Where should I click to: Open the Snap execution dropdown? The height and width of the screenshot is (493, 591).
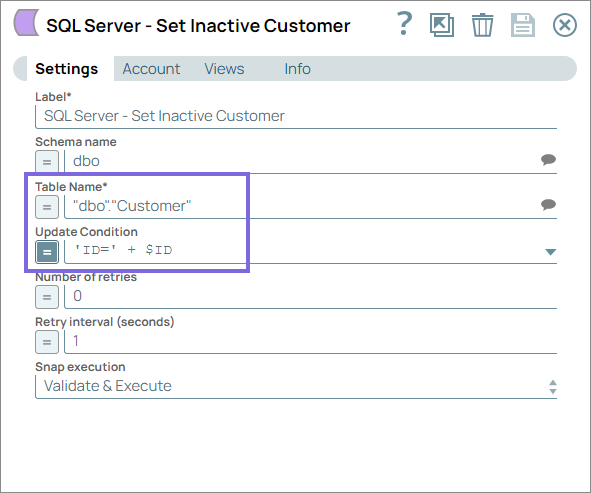(x=296, y=386)
